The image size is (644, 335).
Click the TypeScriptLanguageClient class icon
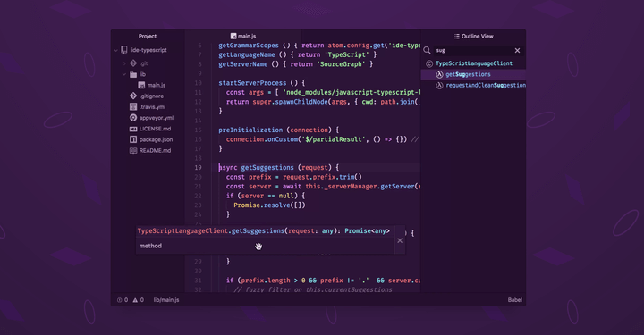[429, 63]
